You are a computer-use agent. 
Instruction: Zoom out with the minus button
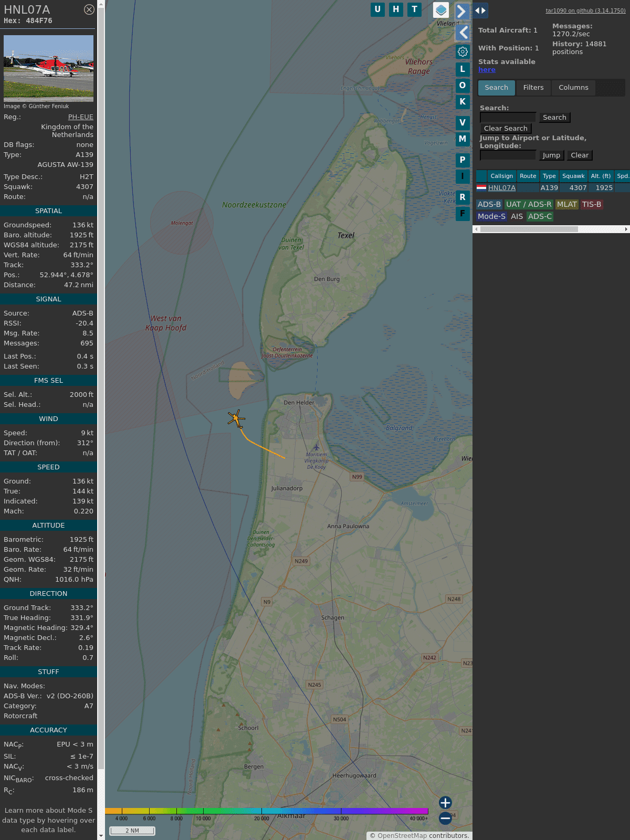tap(445, 818)
